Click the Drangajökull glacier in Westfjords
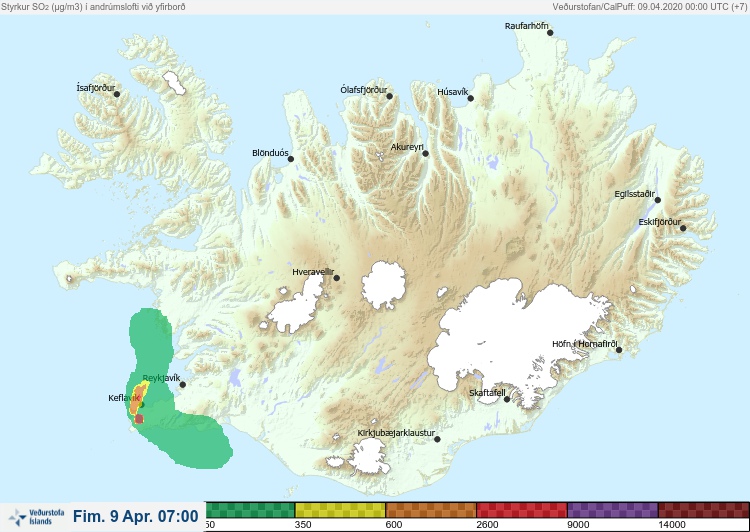Viewport: 750px width, 532px height. tap(174, 82)
